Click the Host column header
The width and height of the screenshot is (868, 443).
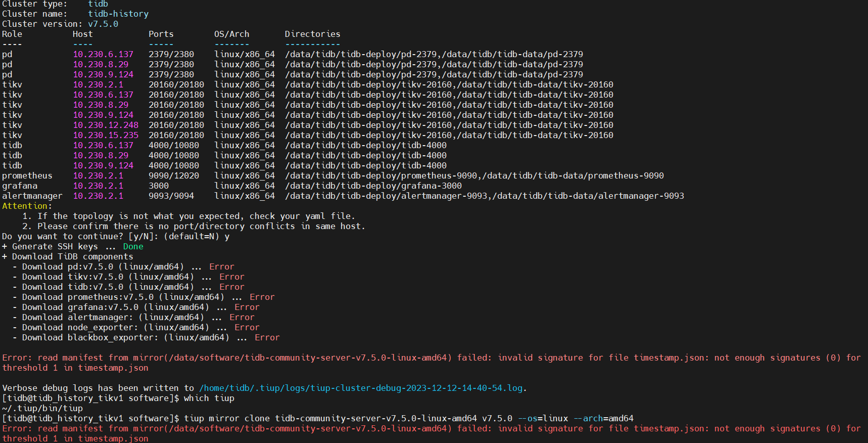pos(82,34)
